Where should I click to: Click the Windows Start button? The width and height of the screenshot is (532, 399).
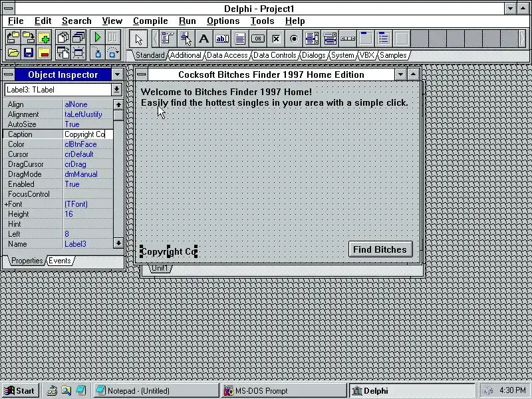tap(21, 391)
